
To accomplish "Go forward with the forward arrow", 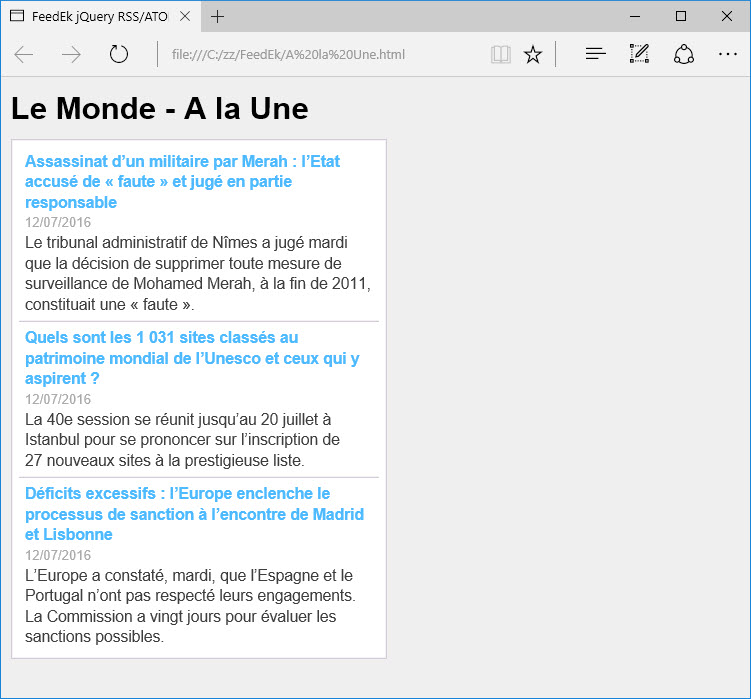I will 71,55.
